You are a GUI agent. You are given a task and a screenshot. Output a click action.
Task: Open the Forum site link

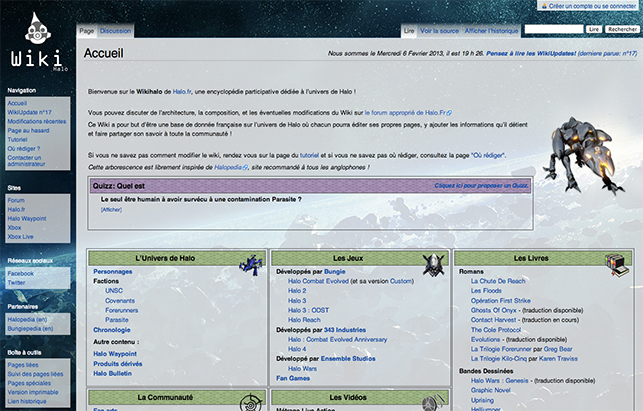pyautogui.click(x=16, y=200)
